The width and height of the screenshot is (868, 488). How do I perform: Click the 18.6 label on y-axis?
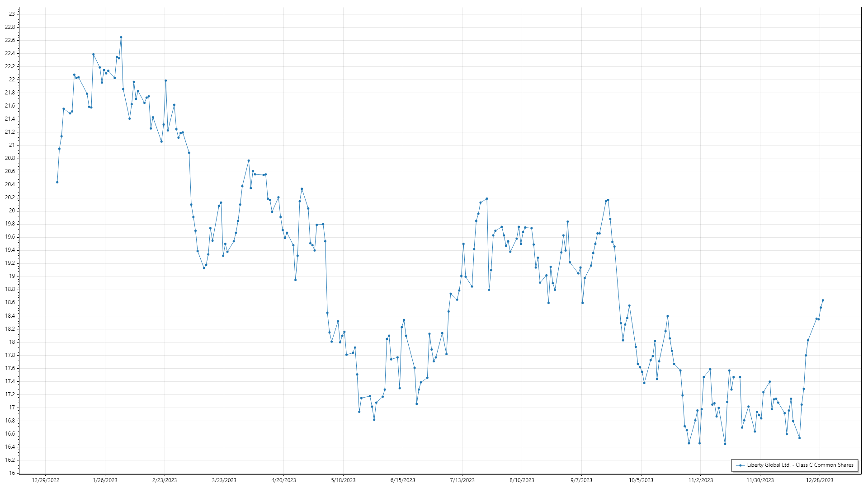coord(10,302)
